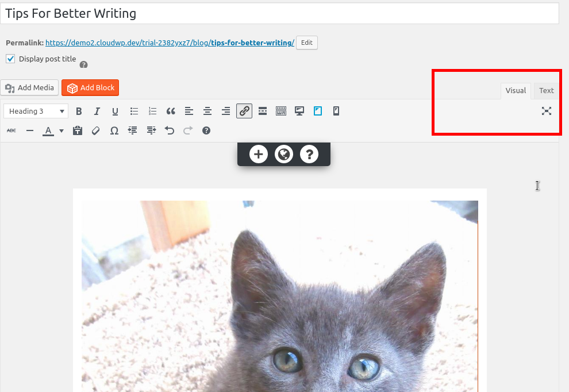Open the Heading 3 format dropdown
The height and width of the screenshot is (392, 569).
(36, 111)
